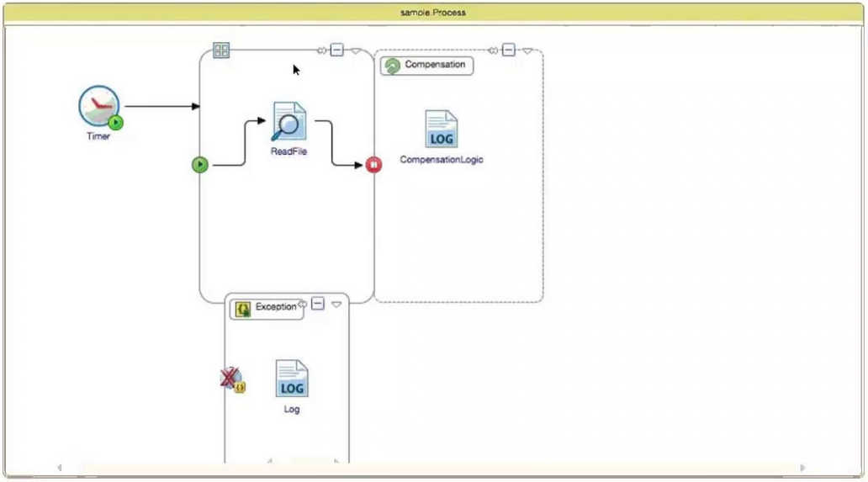
Task: Click the Exception handler label
Action: click(x=276, y=306)
